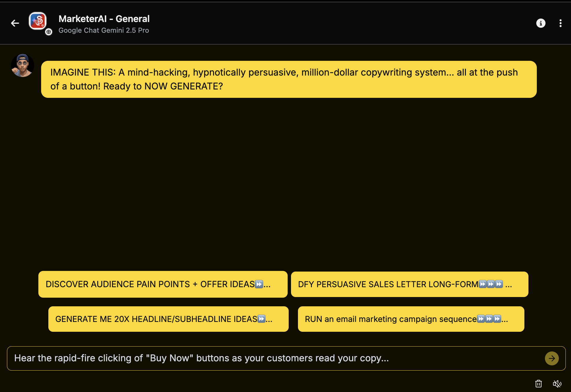
Task: Delete the chat using the trash icon
Action: [x=538, y=384]
